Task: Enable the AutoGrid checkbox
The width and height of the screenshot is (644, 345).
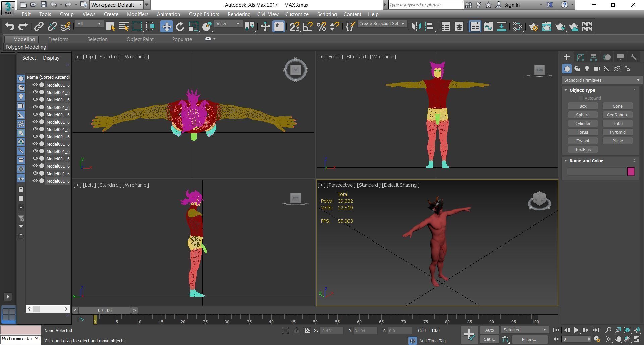Action: (x=581, y=98)
